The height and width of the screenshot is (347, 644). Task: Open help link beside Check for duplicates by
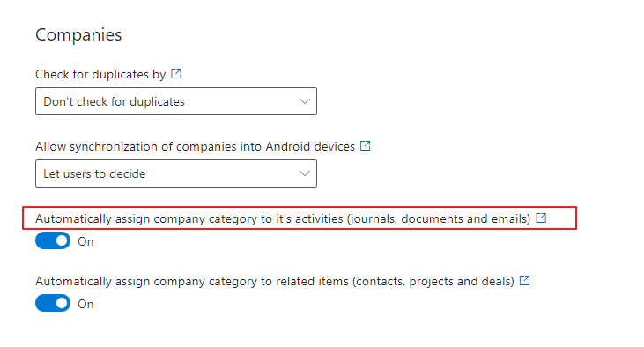tap(176, 74)
